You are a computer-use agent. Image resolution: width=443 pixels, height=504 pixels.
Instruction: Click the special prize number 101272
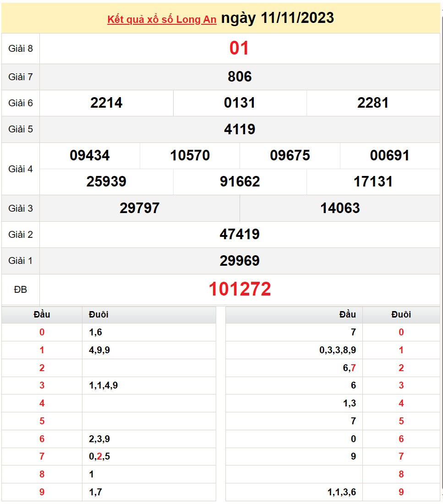240,289
